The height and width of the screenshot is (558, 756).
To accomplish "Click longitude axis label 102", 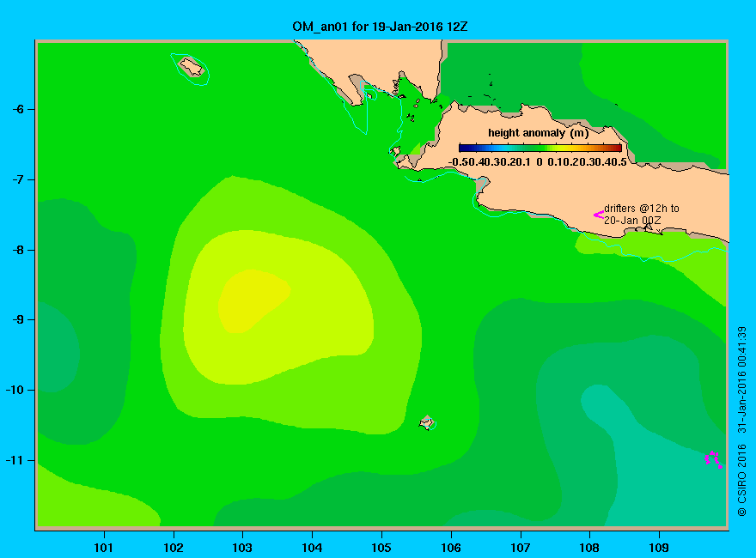I will (x=174, y=548).
